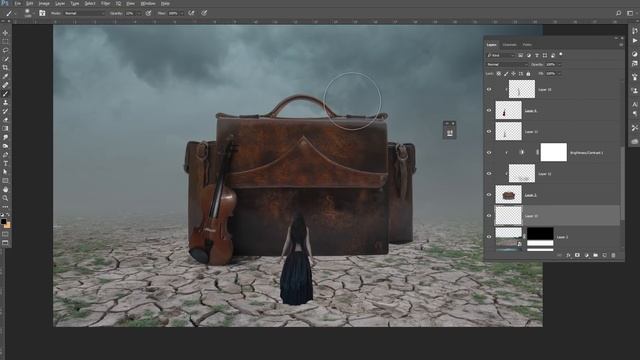Enable airbrush-style build-up in options bar

click(191, 13)
